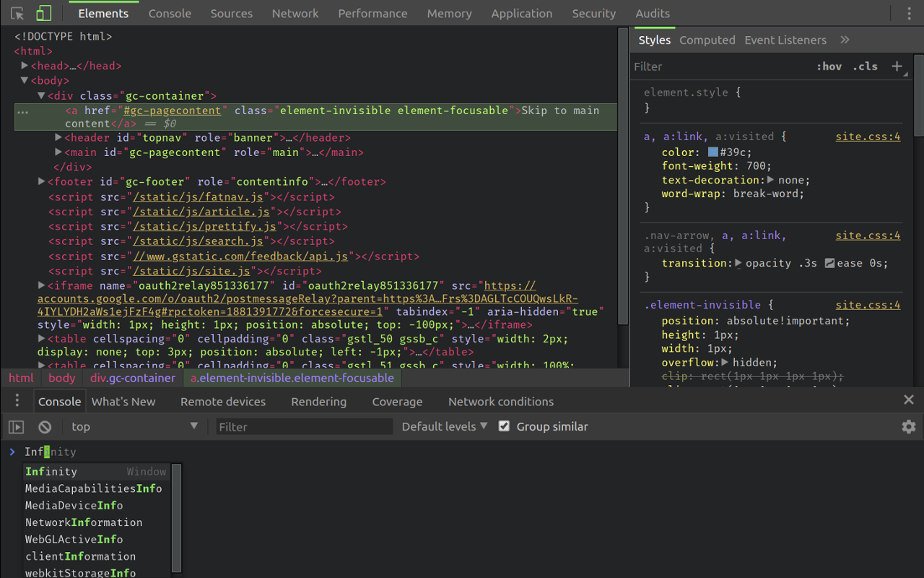
Task: Switch to the Event Listeners tab
Action: pos(785,40)
